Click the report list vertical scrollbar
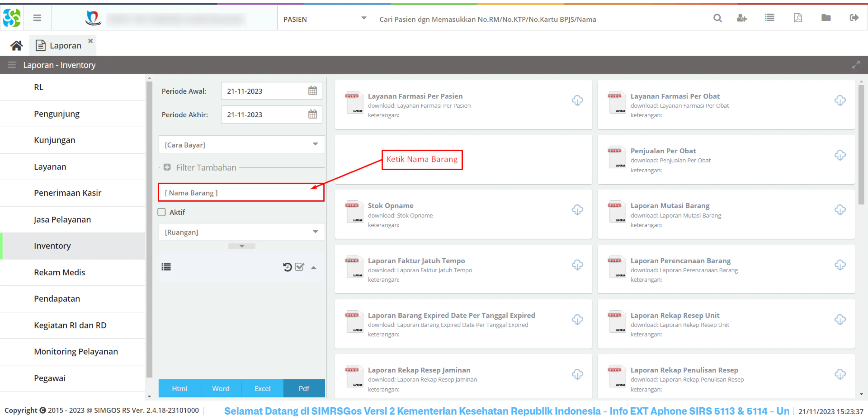The image size is (868, 420). coord(861,145)
